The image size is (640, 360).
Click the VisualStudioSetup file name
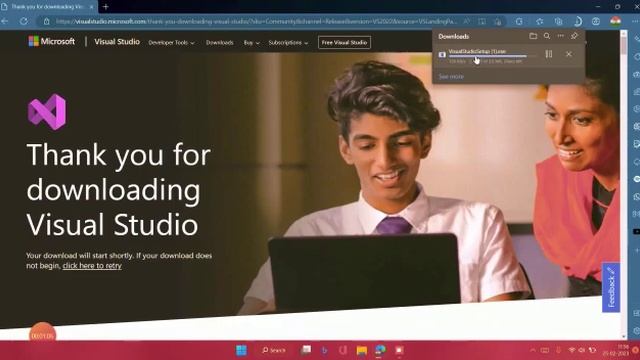(477, 51)
